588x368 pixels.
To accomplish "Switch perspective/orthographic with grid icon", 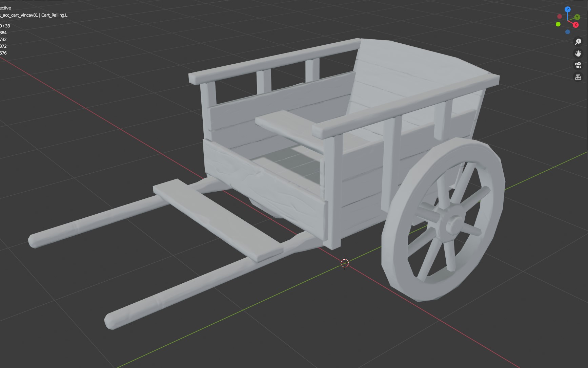I will point(578,77).
